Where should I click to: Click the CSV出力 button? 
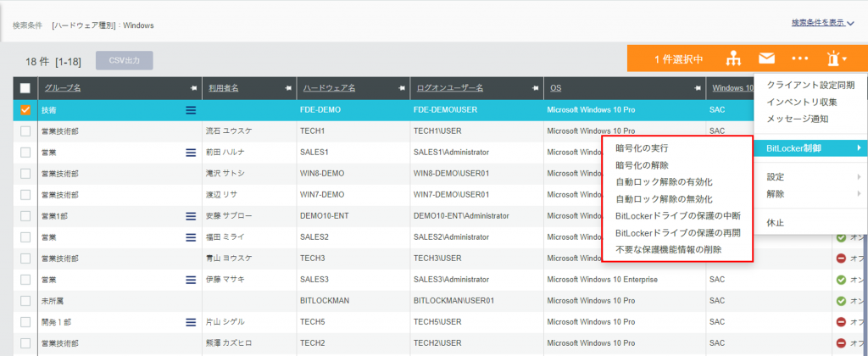point(125,61)
